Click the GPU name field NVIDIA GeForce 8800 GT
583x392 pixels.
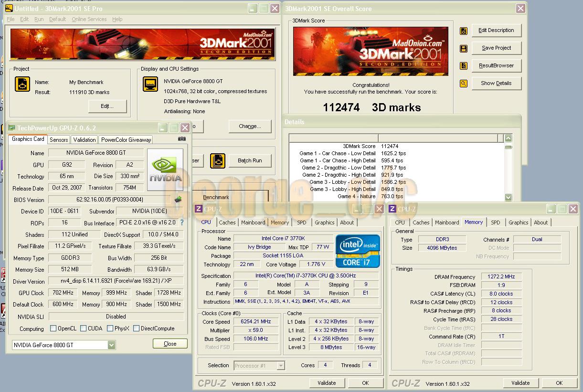pos(96,153)
